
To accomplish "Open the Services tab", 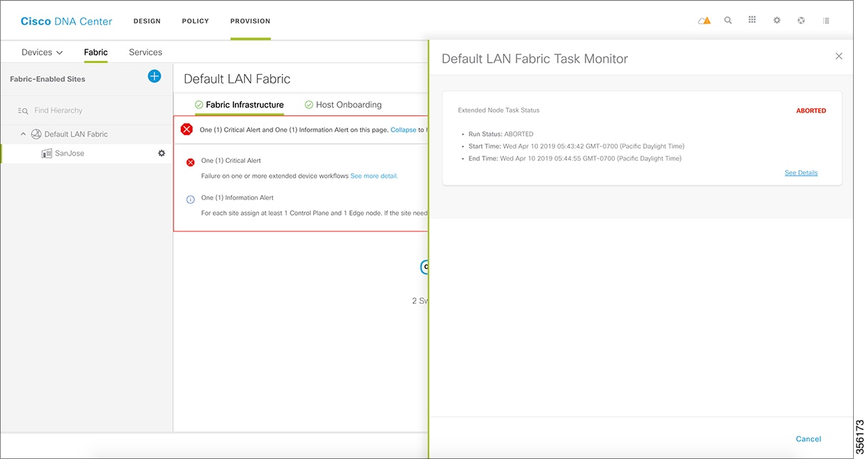I will (x=146, y=52).
